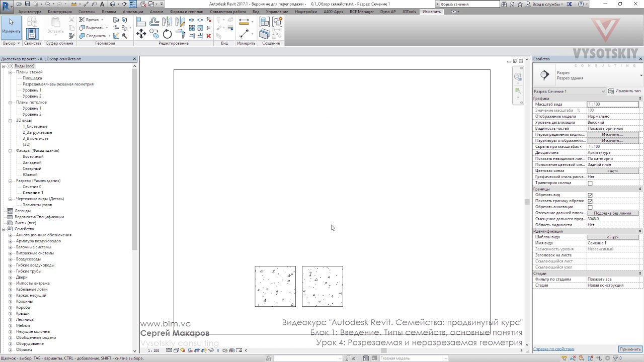Click the Подрезка без линии button
This screenshot has height=362, width=644.
click(x=612, y=213)
